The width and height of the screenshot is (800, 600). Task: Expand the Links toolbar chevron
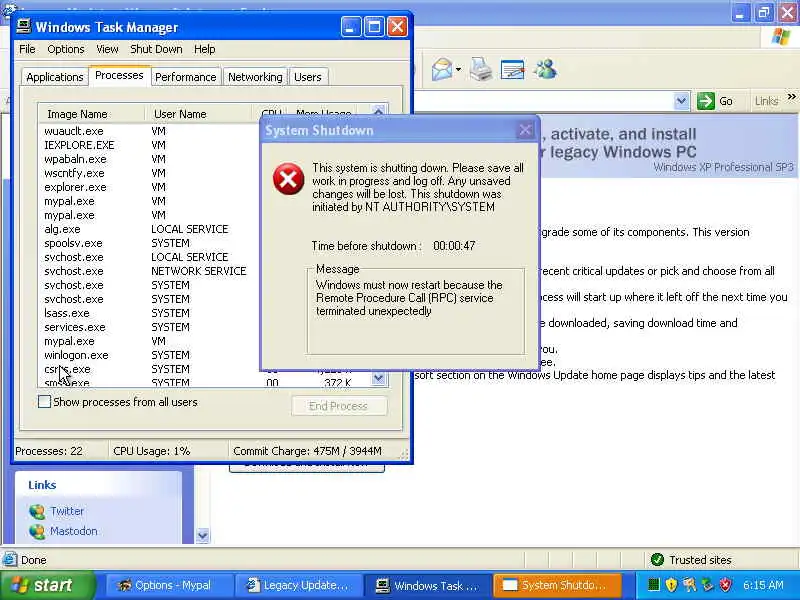pyautogui.click(x=791, y=96)
